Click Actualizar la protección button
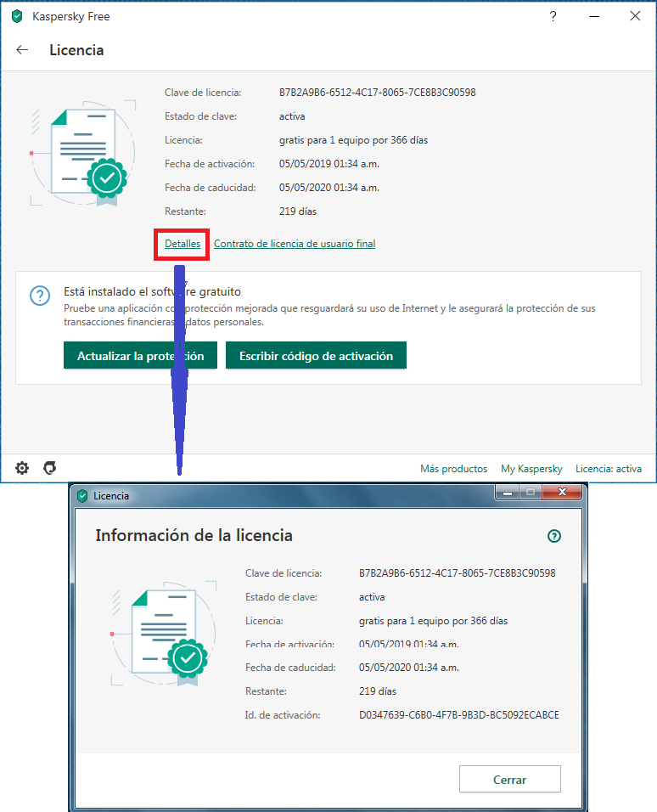 point(140,356)
